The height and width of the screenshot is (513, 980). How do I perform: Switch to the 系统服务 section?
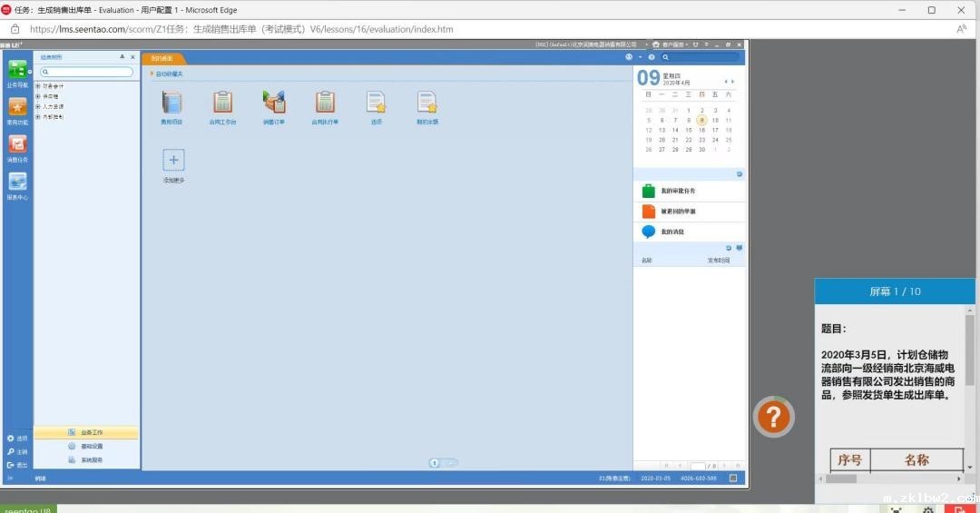point(91,460)
